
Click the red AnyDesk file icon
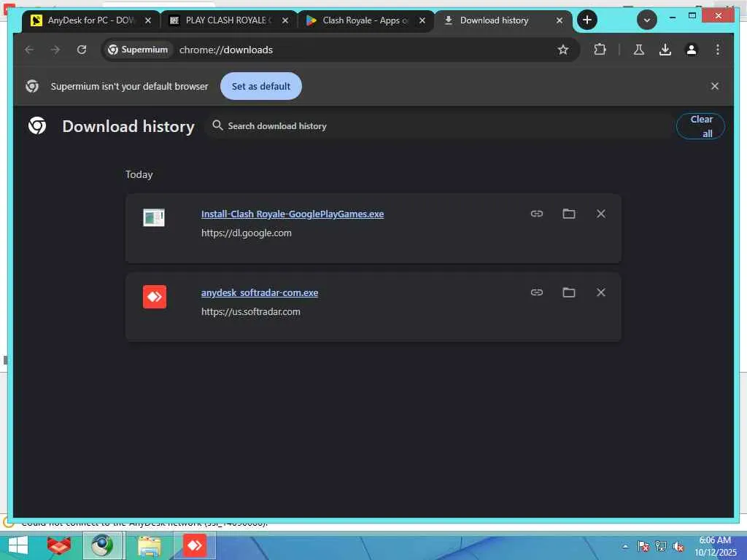pyautogui.click(x=155, y=297)
